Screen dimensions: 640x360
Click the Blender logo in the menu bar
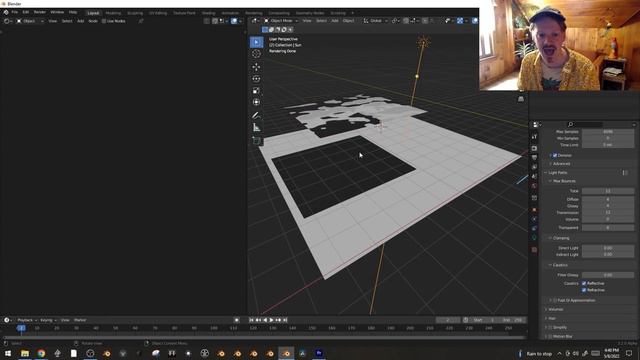(6, 13)
